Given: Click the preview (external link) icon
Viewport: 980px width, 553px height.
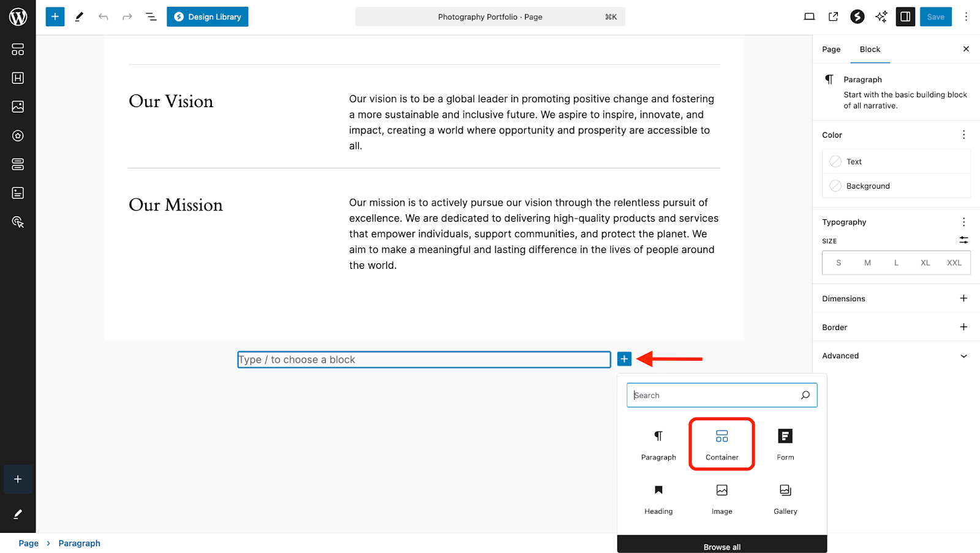Looking at the screenshot, I should pos(832,17).
